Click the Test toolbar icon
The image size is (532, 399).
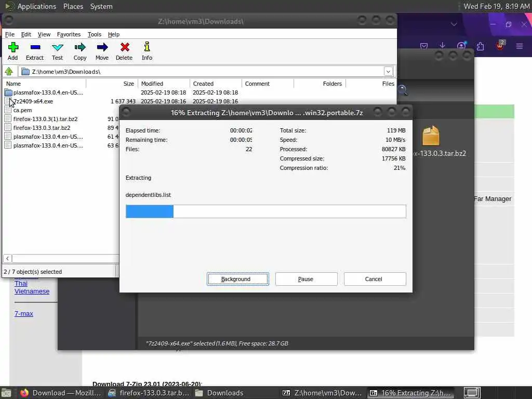57,47
